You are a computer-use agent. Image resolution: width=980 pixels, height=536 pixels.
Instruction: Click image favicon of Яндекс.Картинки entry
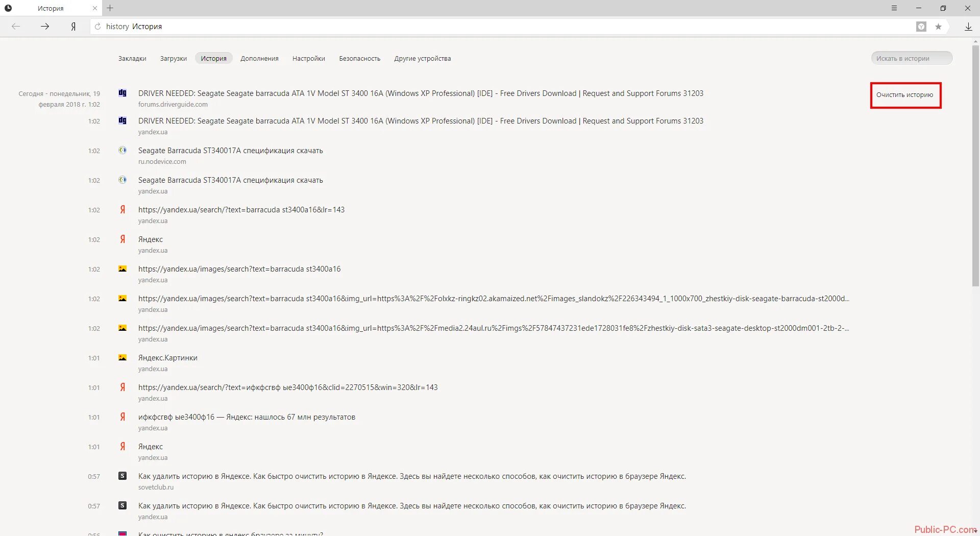[122, 357]
